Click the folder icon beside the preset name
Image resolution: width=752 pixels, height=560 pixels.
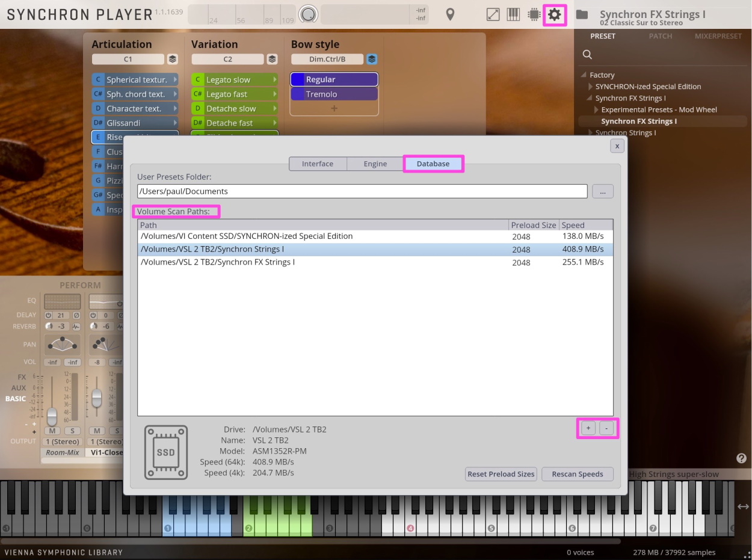coord(582,15)
